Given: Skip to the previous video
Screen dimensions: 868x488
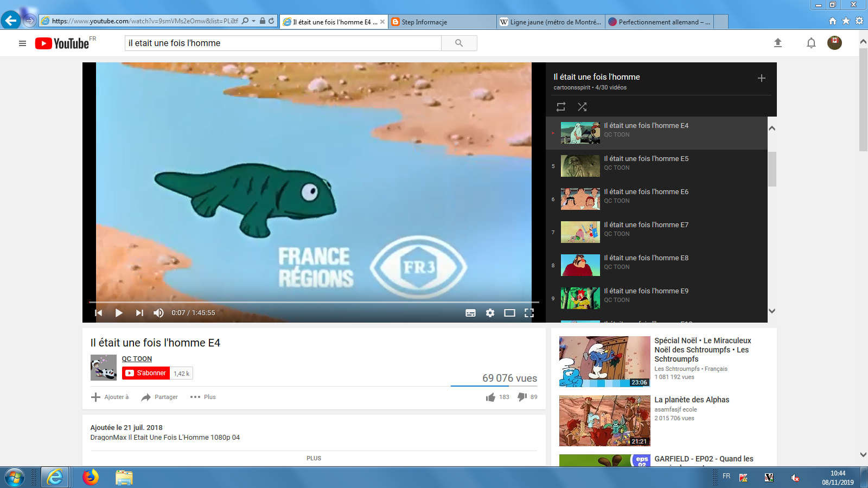Looking at the screenshot, I should pos(98,313).
